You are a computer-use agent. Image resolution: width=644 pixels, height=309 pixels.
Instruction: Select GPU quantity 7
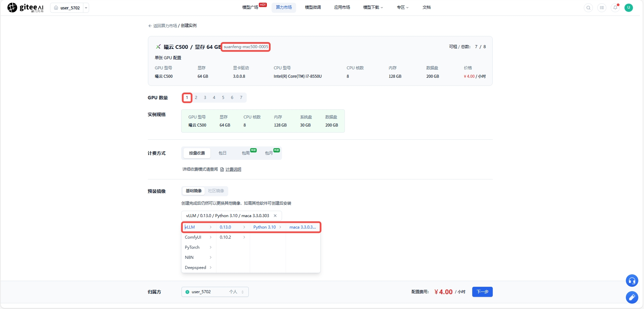point(241,98)
